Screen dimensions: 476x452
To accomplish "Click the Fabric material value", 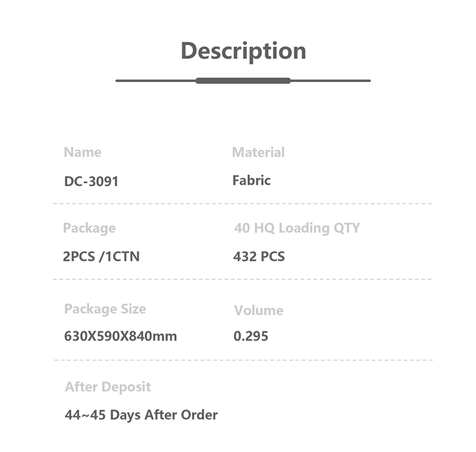I will click(x=251, y=180).
